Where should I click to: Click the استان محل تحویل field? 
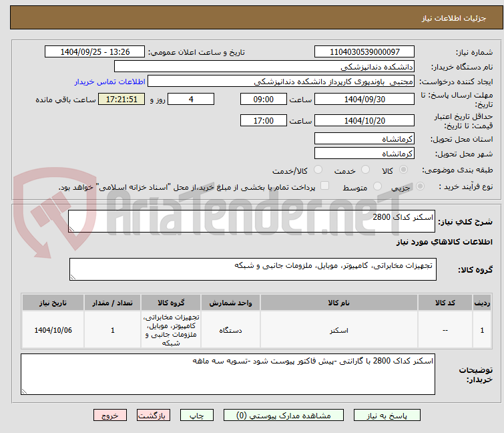point(364,138)
